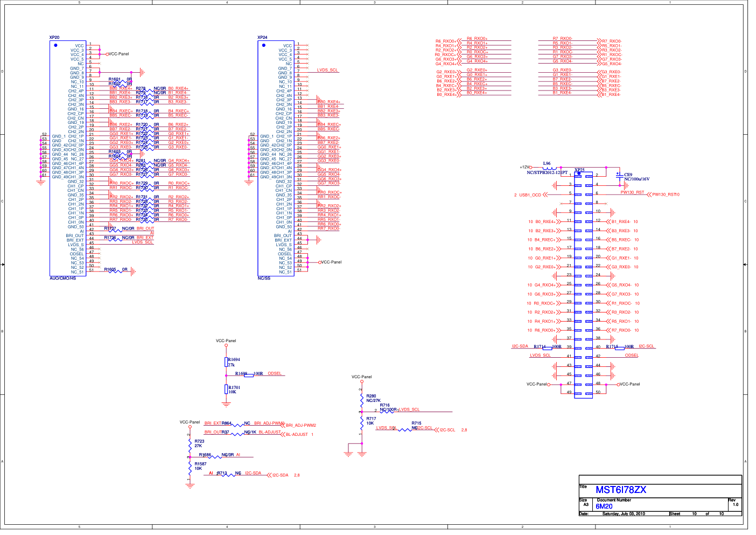Select the XP20 connector reference label
The width and height of the screenshot is (756, 535).
click(54, 38)
